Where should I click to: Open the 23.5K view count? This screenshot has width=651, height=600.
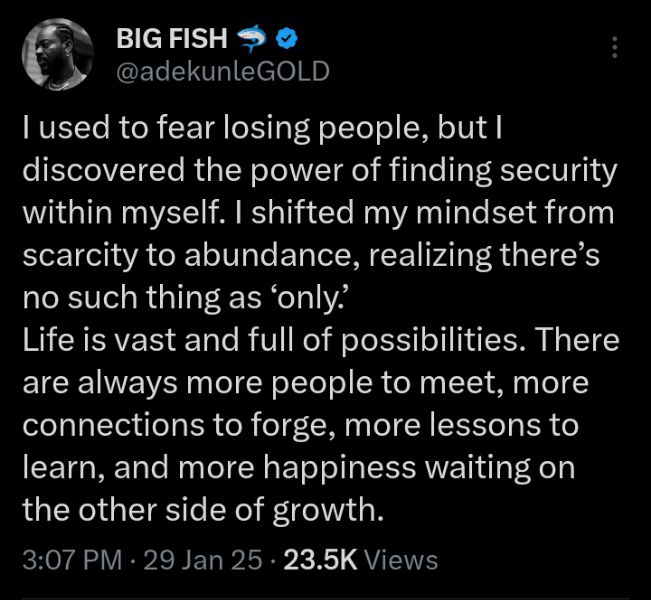click(x=320, y=559)
